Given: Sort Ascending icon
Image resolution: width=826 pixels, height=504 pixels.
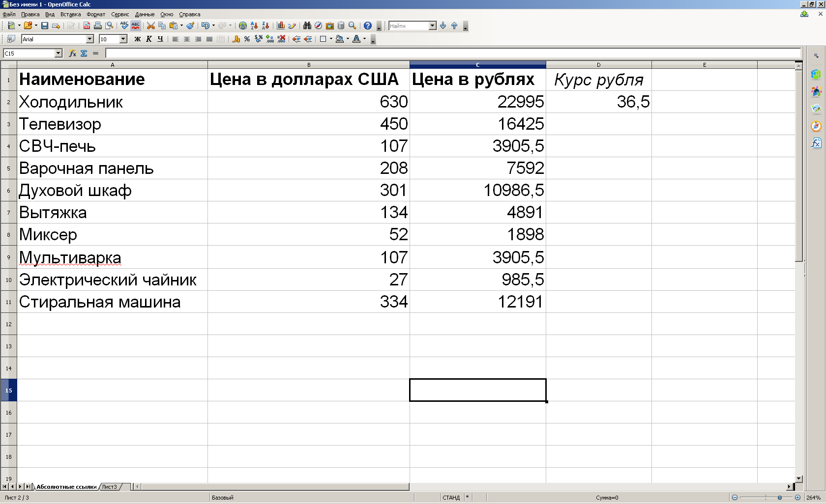Looking at the screenshot, I should [x=254, y=26].
